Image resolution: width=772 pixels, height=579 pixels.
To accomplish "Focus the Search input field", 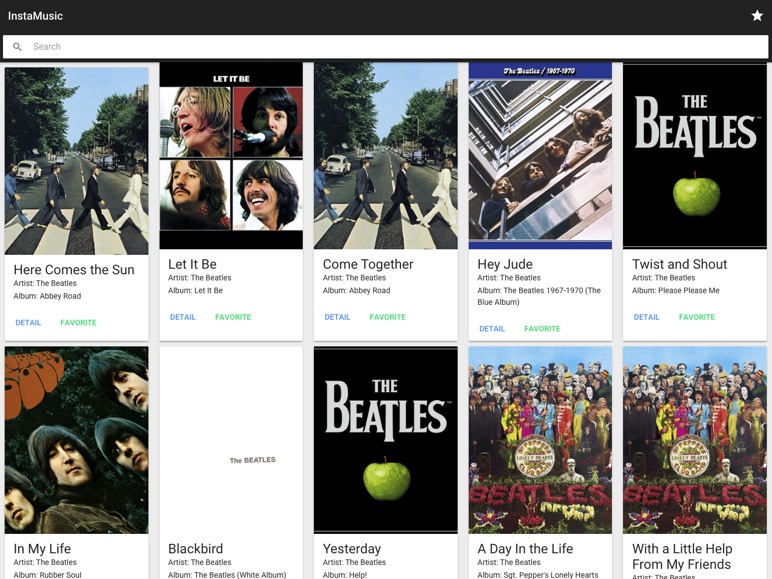I will coord(390,47).
